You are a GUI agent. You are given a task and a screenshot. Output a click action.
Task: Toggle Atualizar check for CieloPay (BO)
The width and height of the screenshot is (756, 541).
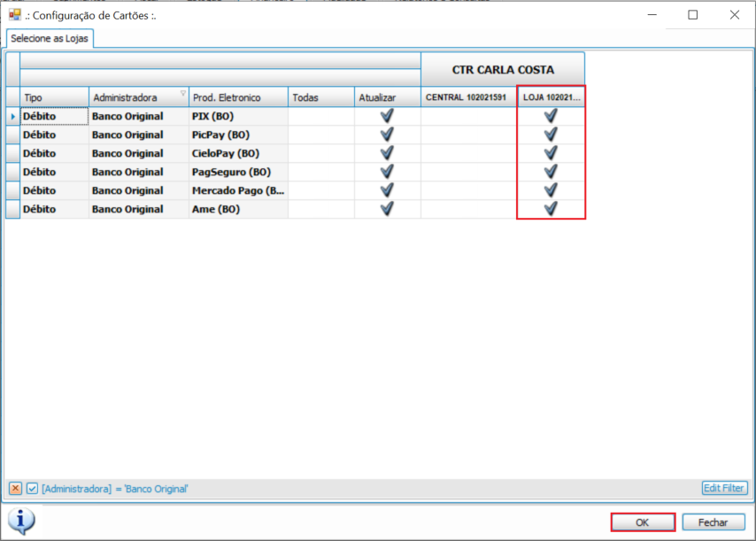pyautogui.click(x=387, y=153)
